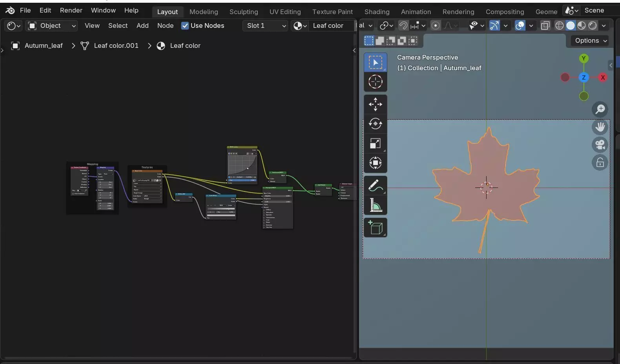Viewport: 620px width, 364px height.
Task: Switch to the UV Editing workspace tab
Action: [x=285, y=12]
